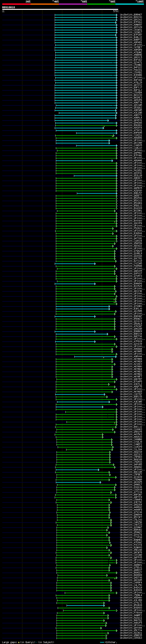146x644 pixels.
Task: Select the BB918018 query name label
Action: [8, 8]
